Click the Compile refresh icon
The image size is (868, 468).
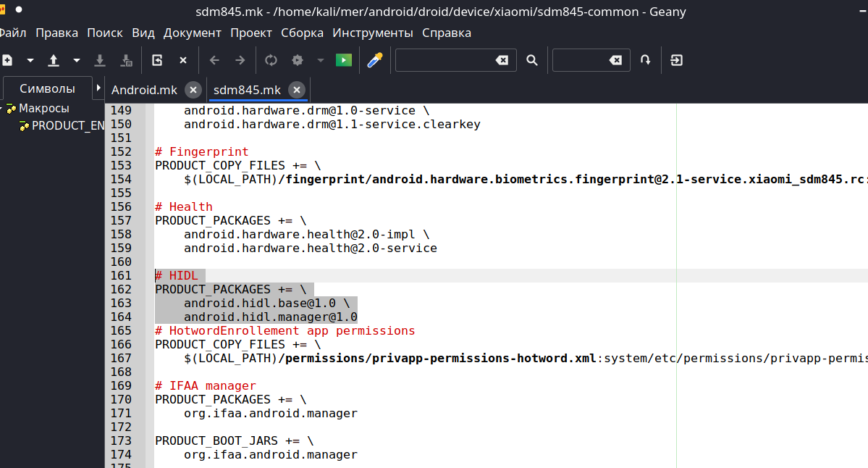click(271, 60)
